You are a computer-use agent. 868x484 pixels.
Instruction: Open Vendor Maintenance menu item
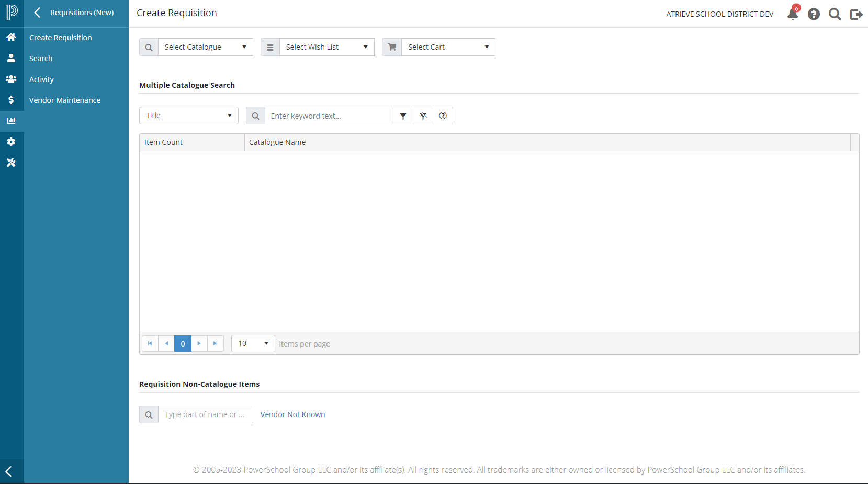(65, 100)
